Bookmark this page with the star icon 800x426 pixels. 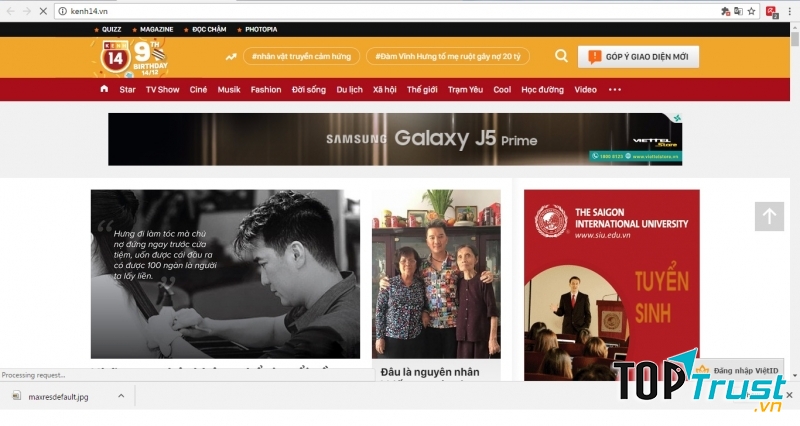pyautogui.click(x=751, y=11)
